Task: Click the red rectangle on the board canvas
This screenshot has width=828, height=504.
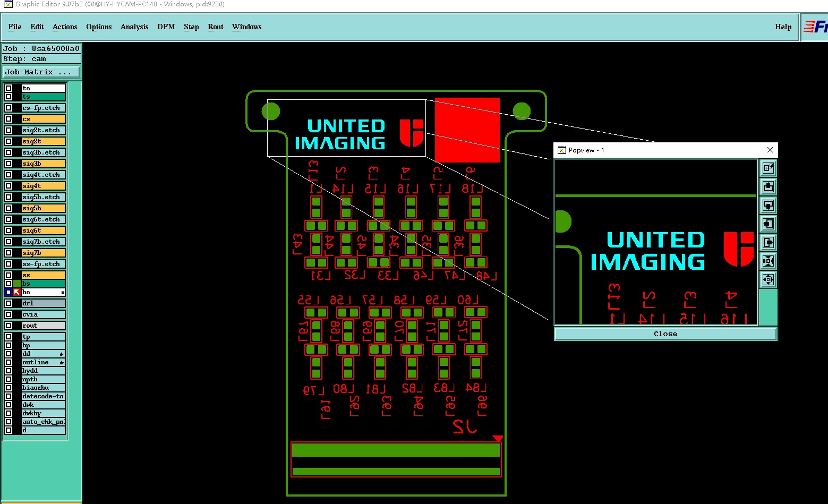Action: (467, 130)
